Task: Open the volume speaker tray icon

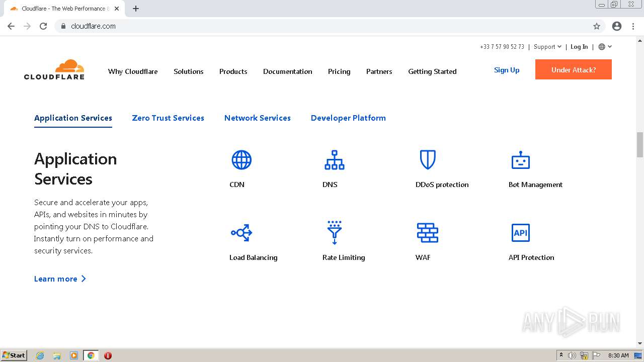Action: [572, 355]
